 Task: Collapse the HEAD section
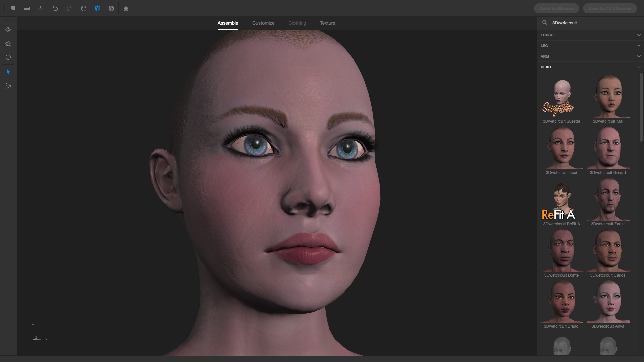coord(639,67)
